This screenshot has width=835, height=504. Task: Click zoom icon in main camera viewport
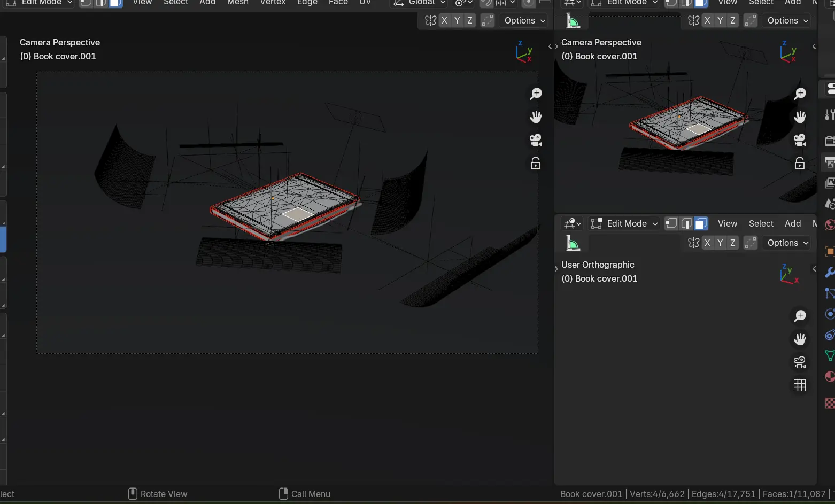click(535, 94)
